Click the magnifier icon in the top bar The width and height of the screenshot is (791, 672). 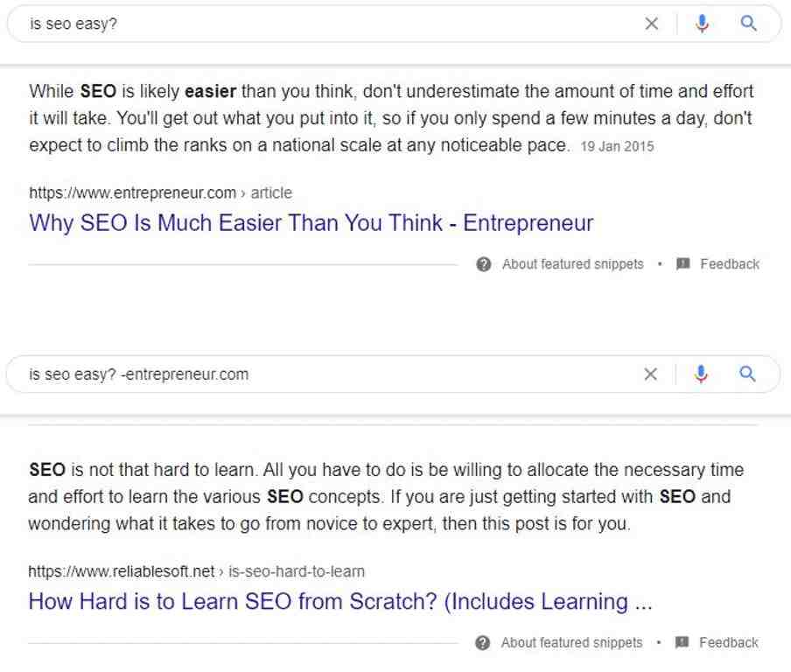point(748,24)
